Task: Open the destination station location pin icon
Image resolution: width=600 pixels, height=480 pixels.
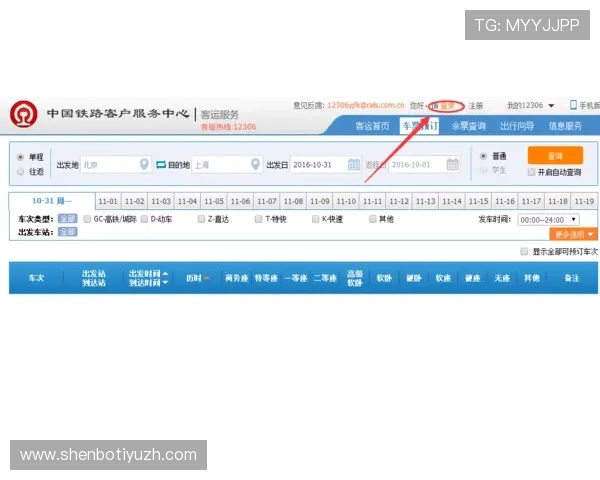Action: tap(255, 165)
